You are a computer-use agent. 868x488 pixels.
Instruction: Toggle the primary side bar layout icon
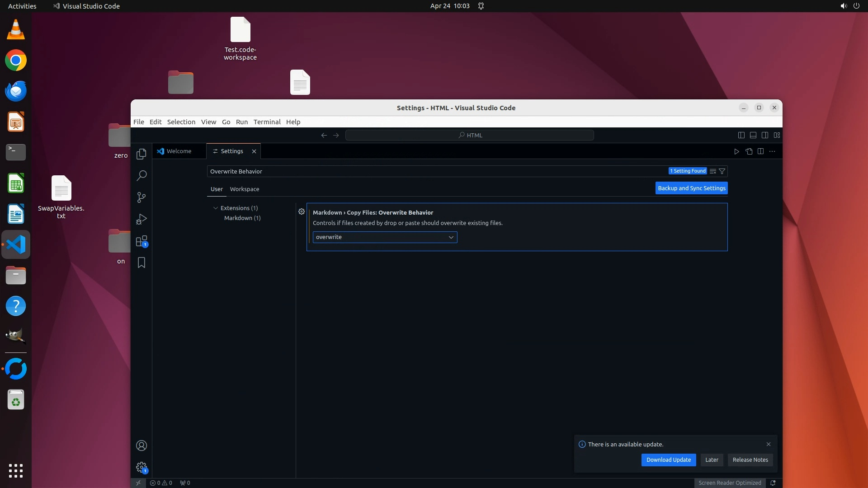pos(741,135)
